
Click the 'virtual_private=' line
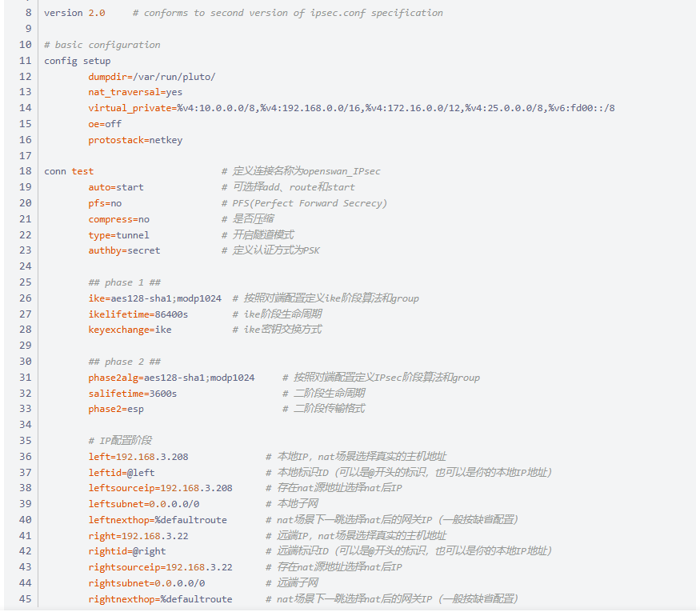click(351, 108)
